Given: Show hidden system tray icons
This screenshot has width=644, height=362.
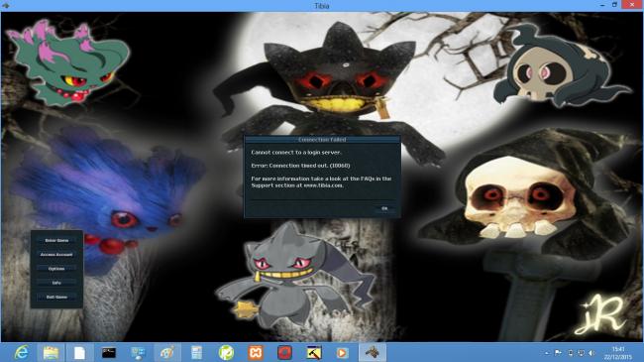Looking at the screenshot, I should pyautogui.click(x=547, y=353).
